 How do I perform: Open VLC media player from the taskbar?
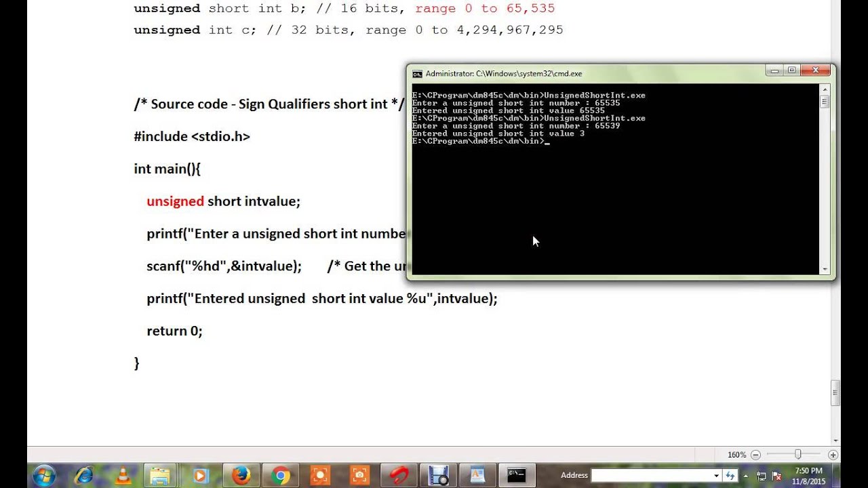123,476
